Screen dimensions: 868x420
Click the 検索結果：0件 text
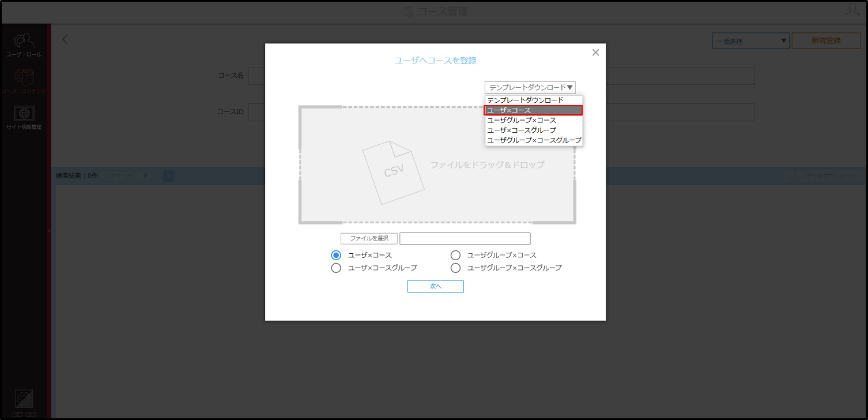[x=77, y=176]
